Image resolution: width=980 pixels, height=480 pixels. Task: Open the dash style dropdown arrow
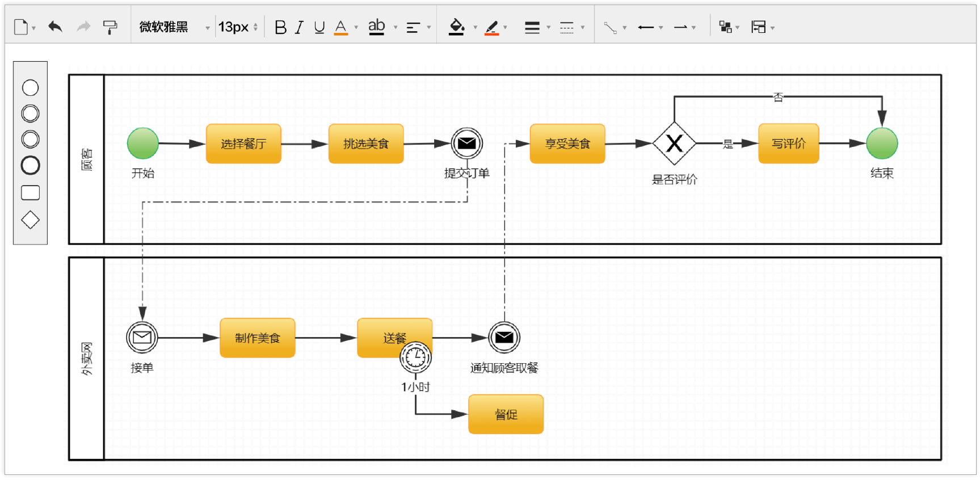coord(582,27)
